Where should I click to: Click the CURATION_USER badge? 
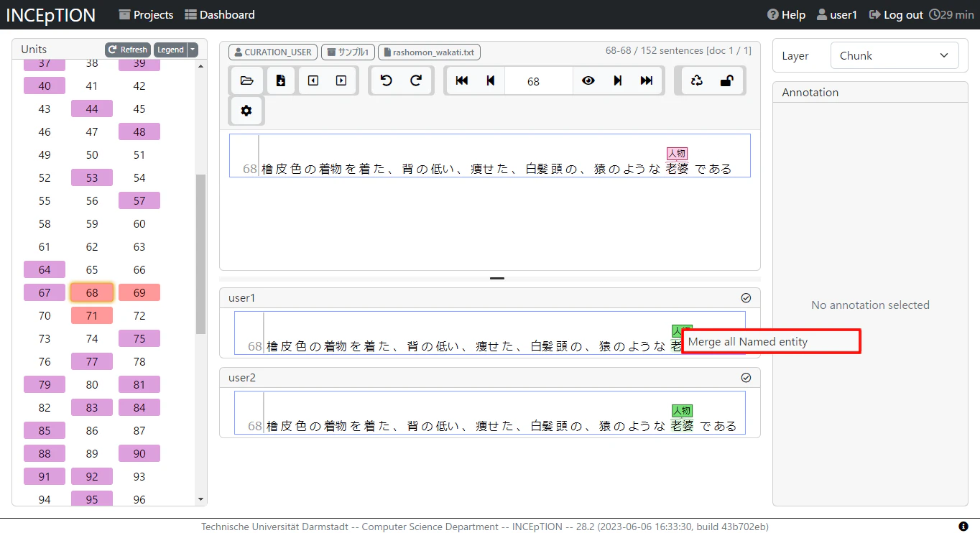click(273, 52)
